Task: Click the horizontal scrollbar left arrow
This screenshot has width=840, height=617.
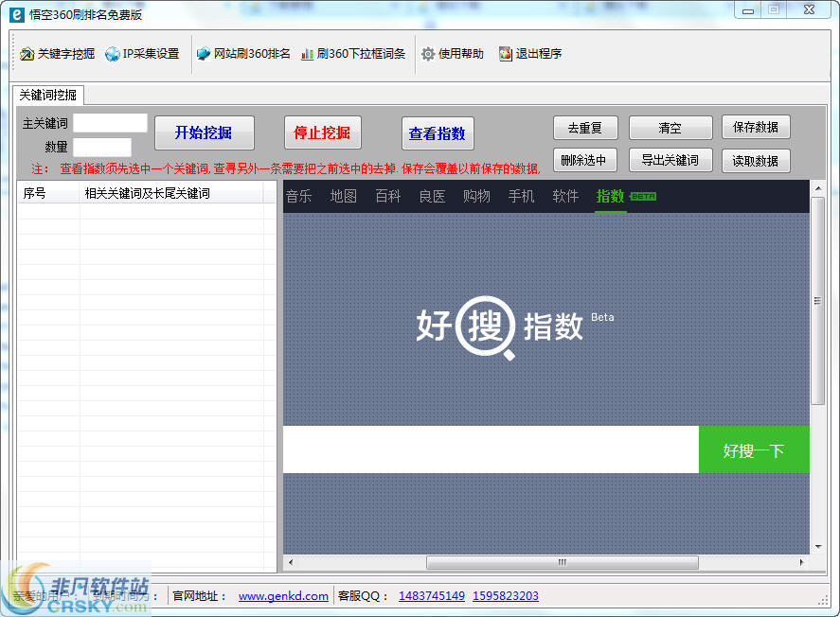Action: 291,562
